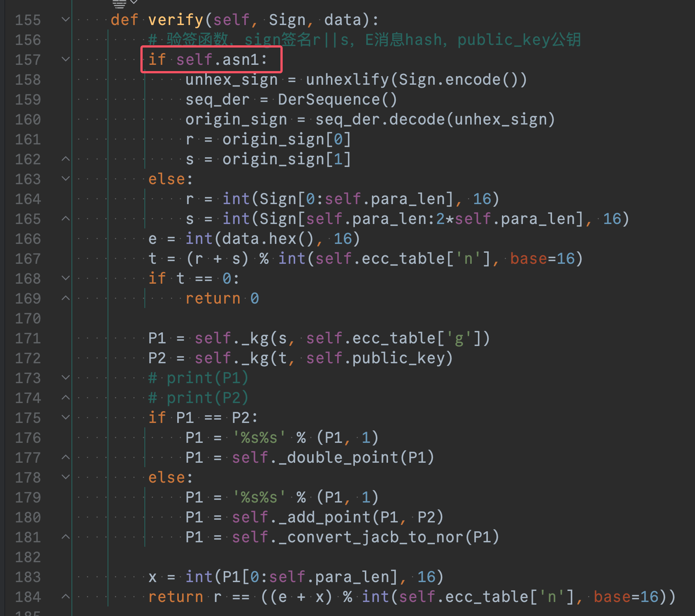Fold the 'if t == 0' block
Viewport: 695px width, 616px height.
click(x=66, y=278)
